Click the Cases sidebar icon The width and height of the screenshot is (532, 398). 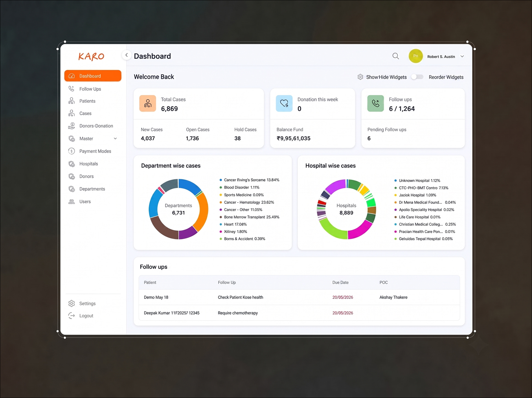71,113
